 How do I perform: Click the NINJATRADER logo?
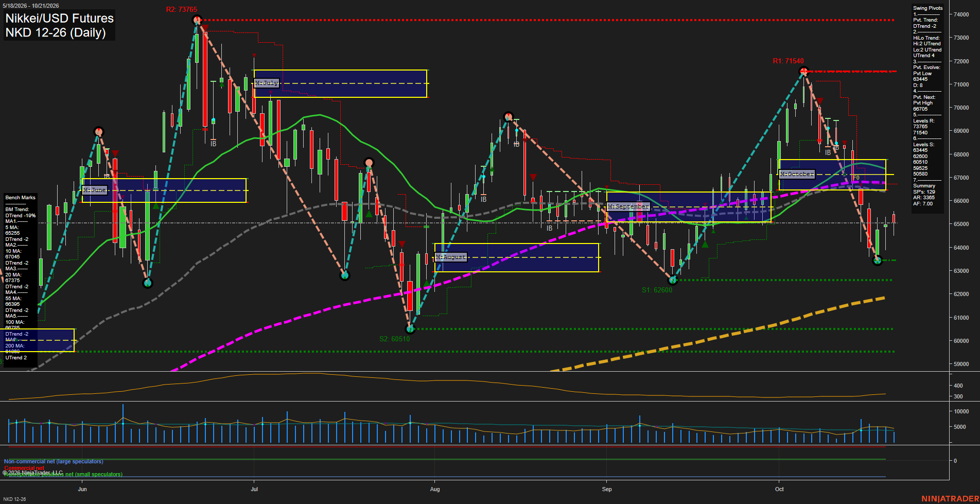click(949, 499)
